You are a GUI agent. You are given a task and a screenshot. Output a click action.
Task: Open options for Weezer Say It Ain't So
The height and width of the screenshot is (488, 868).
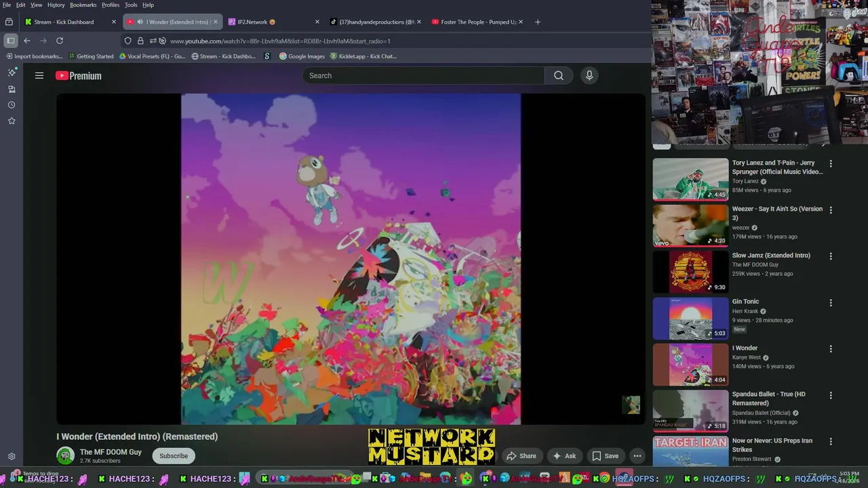[x=831, y=210]
